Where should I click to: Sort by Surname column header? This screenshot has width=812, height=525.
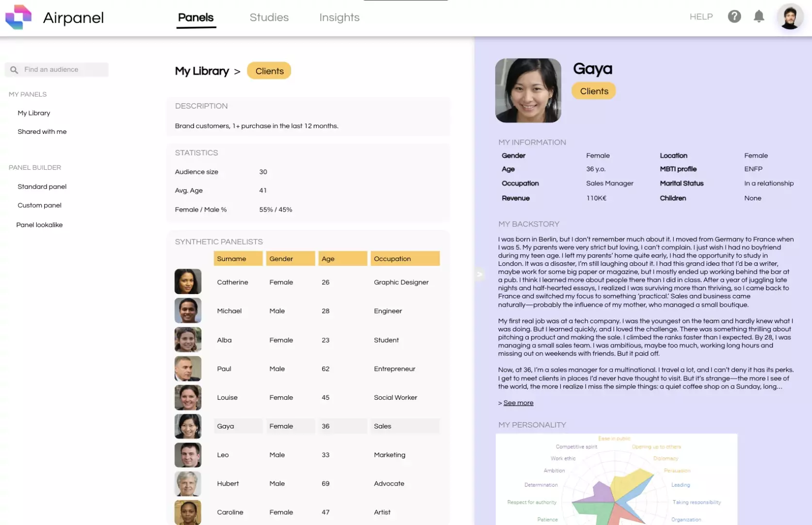pos(238,259)
